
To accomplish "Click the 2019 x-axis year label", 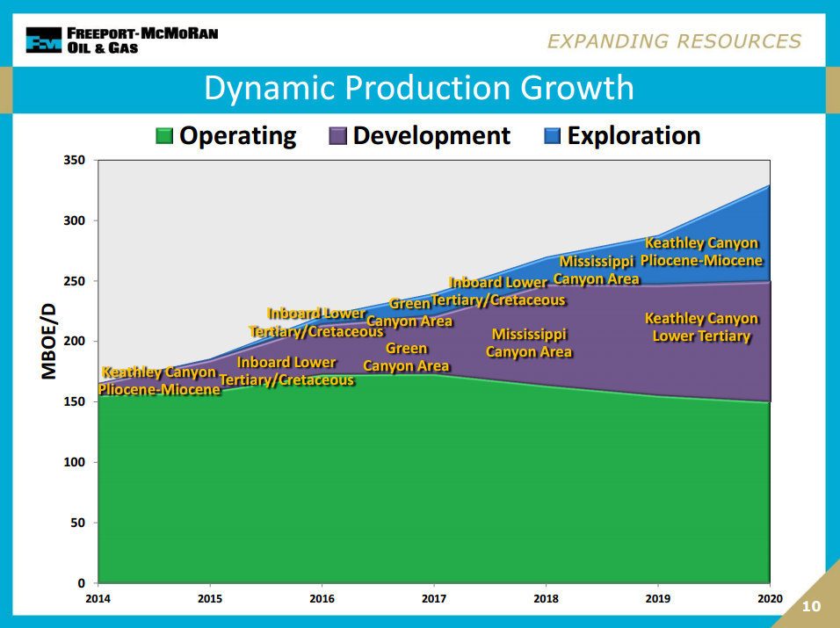I will click(x=657, y=598).
